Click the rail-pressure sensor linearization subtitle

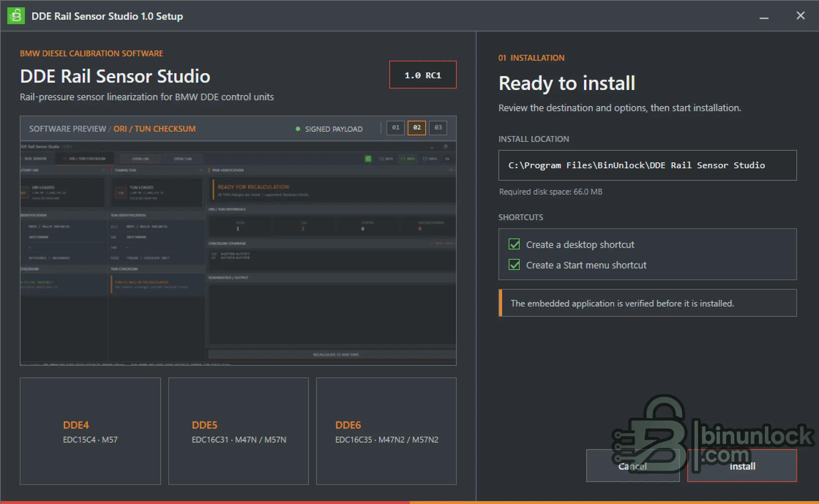147,97
